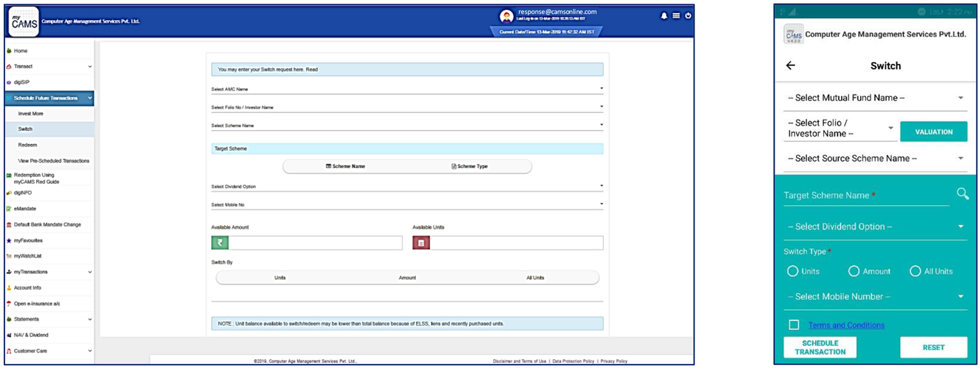The image size is (980, 374).
Task: Open the Terms and Conditions link
Action: (846, 326)
